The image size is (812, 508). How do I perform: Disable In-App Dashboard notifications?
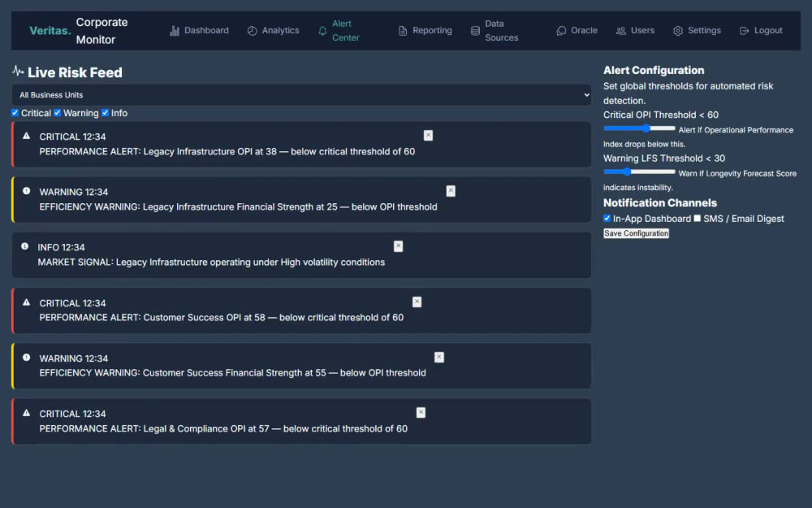click(607, 219)
